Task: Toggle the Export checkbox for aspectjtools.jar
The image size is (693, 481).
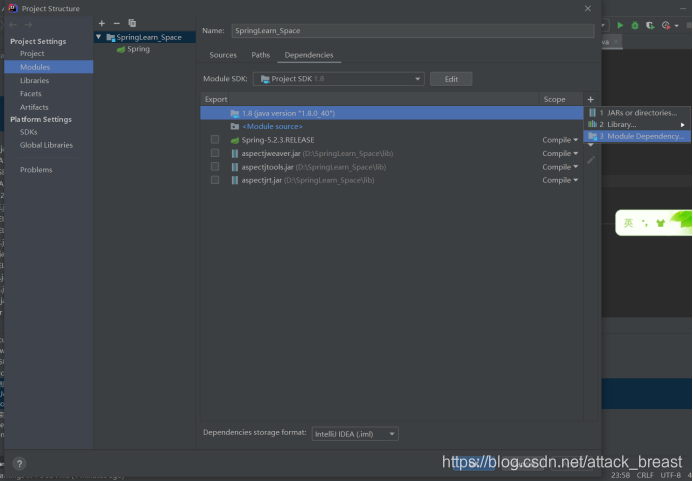Action: pyautogui.click(x=215, y=167)
